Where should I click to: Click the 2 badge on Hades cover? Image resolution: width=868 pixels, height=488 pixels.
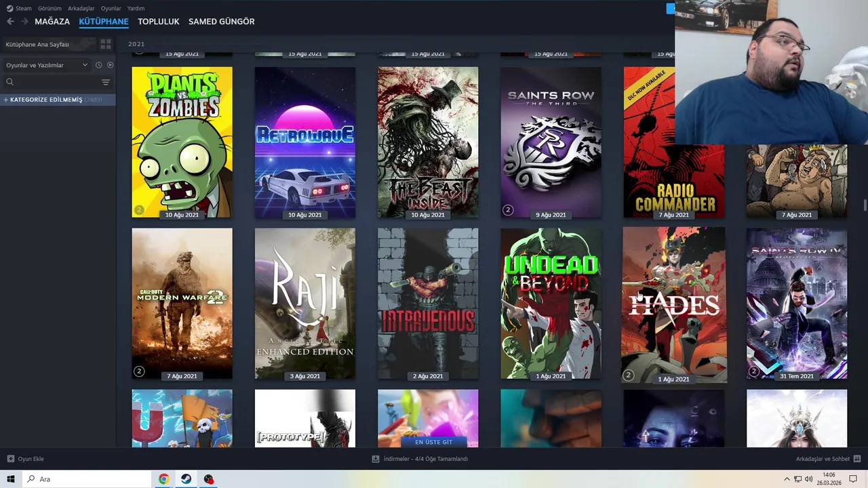click(628, 375)
